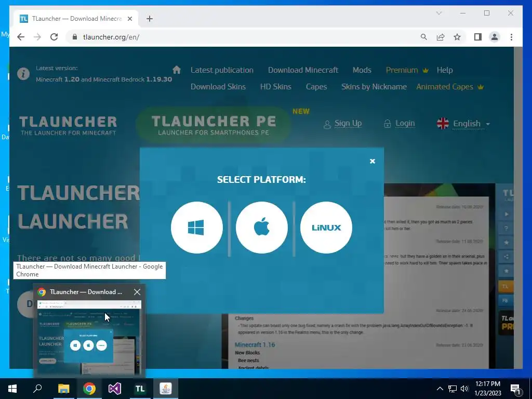Click the share icon in the right sidebar
This screenshot has width=532, height=399.
506,257
